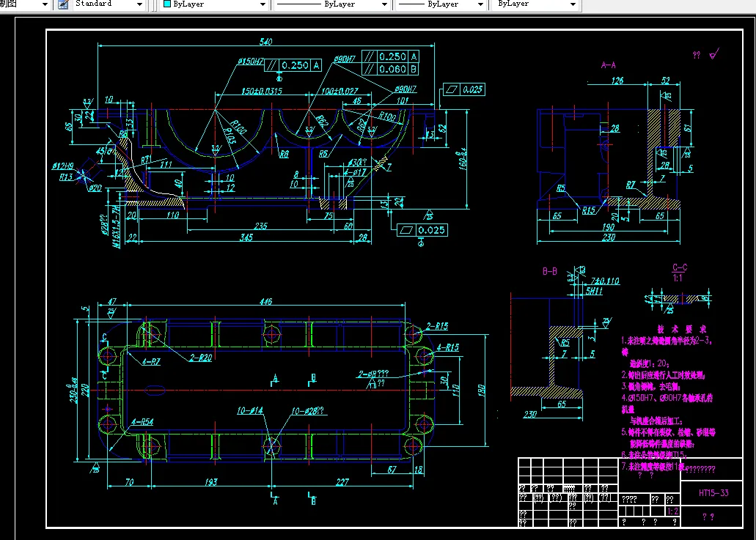This screenshot has height=540, width=756.
Task: Select the 150±0.0315 dimension text
Action: point(262,91)
